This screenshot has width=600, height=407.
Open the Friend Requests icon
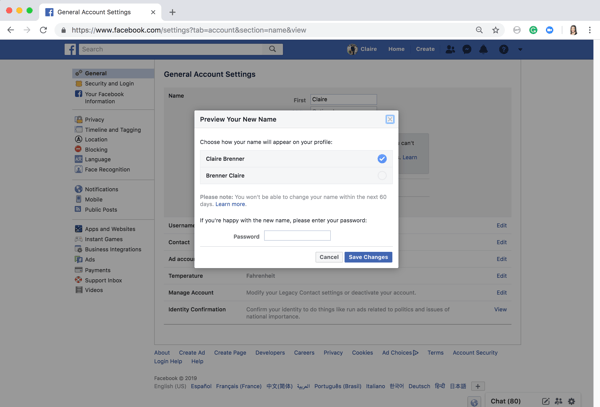click(x=450, y=49)
